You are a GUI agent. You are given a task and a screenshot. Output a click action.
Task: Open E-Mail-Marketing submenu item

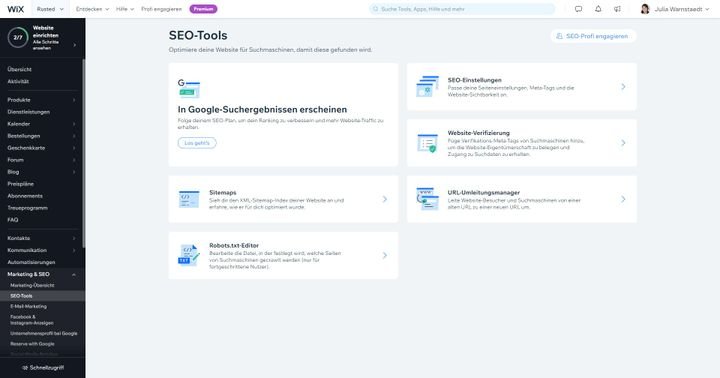tap(28, 306)
